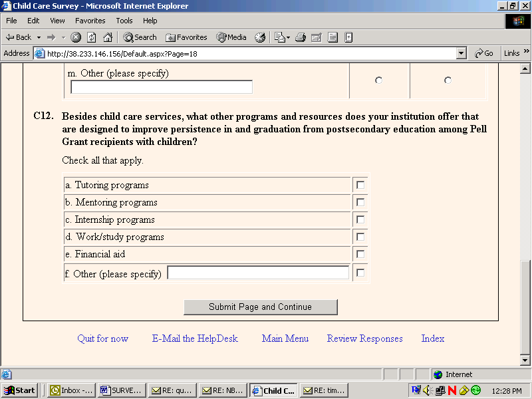Screen dimensions: 532x399
Task: Click the row m Other specify text field
Action: click(x=162, y=87)
